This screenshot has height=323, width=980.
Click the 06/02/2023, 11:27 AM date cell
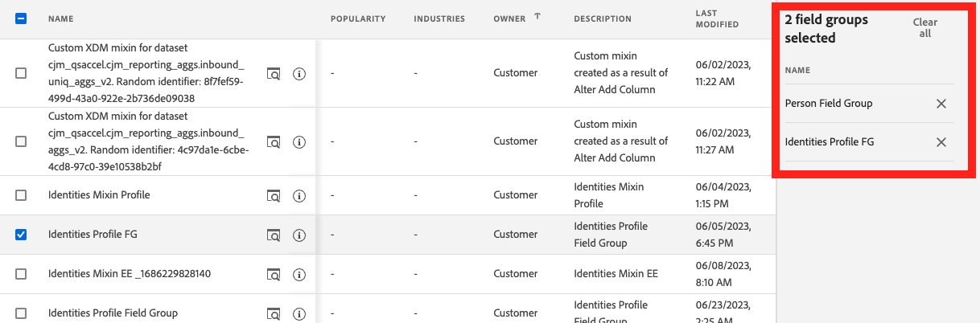pos(723,141)
